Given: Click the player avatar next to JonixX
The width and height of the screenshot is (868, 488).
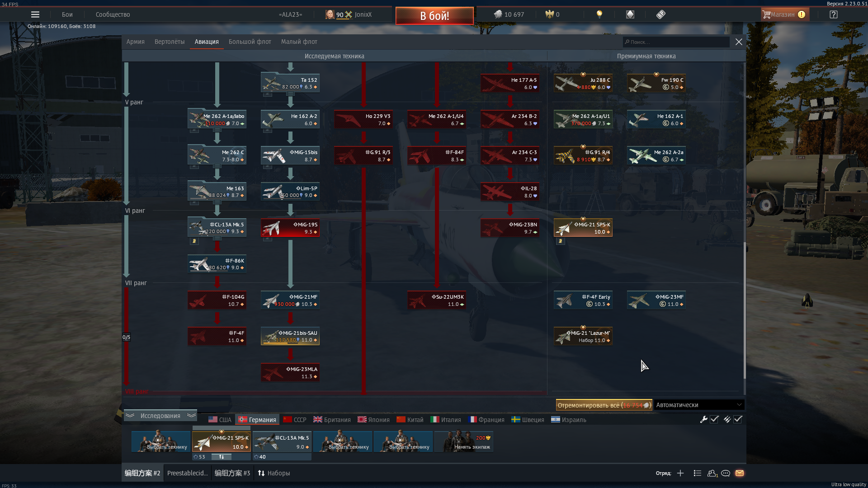Looking at the screenshot, I should (330, 14).
